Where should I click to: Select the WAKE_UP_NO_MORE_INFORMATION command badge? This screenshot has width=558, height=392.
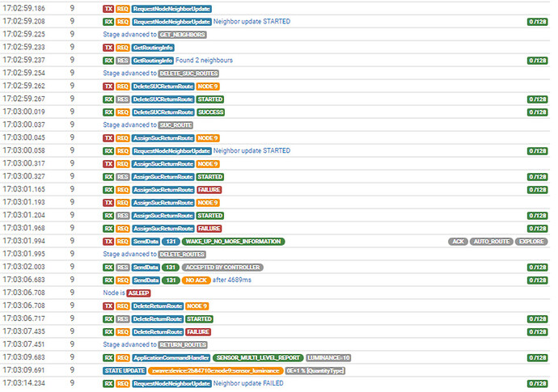pyautogui.click(x=233, y=242)
